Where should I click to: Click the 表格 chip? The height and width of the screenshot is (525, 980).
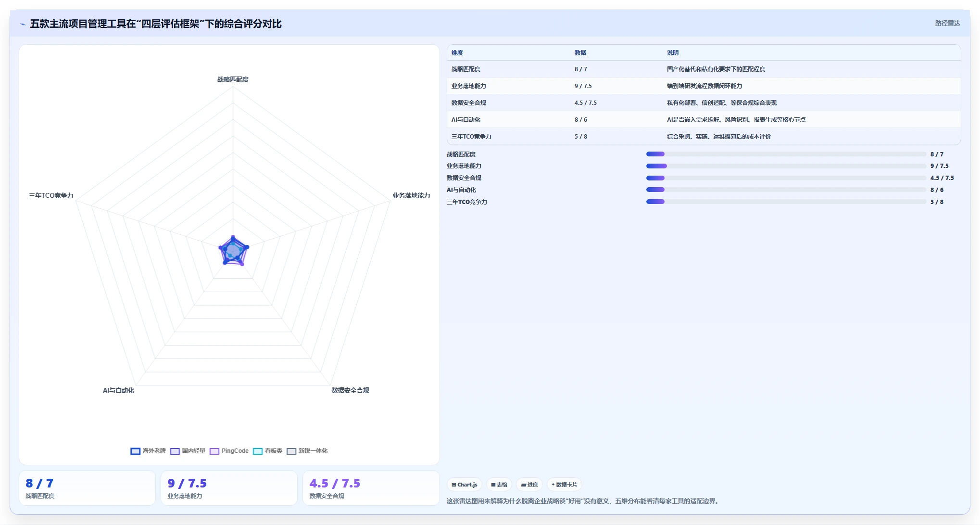(499, 485)
